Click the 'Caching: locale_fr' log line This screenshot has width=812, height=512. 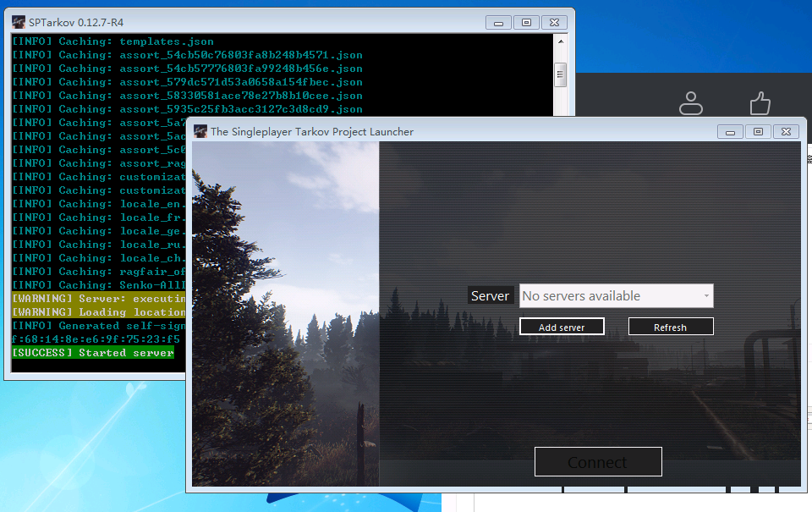click(98, 217)
